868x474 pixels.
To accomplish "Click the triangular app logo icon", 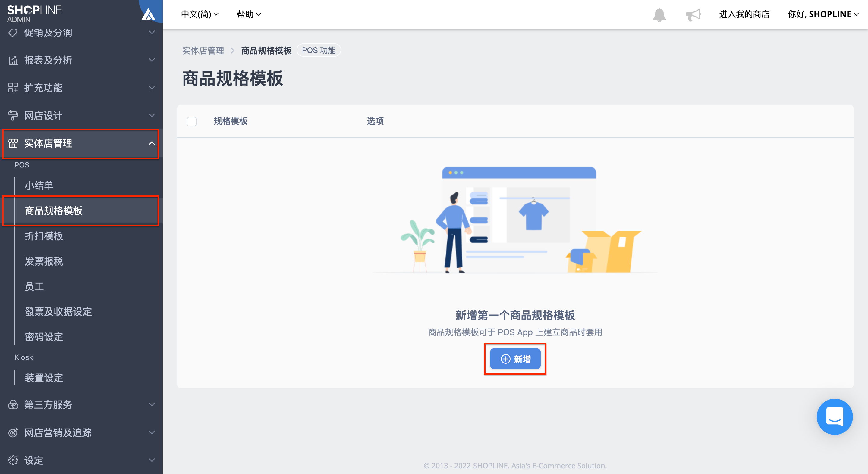I will click(148, 14).
